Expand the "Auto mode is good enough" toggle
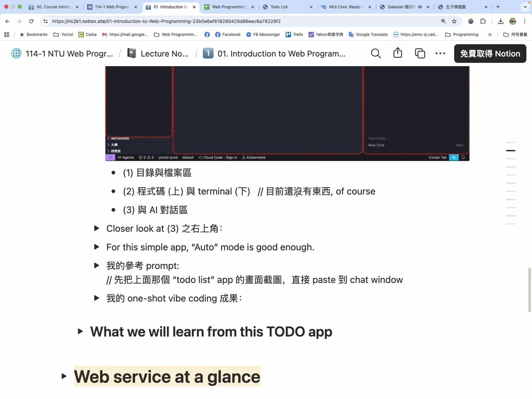532x399 pixels. tap(97, 247)
